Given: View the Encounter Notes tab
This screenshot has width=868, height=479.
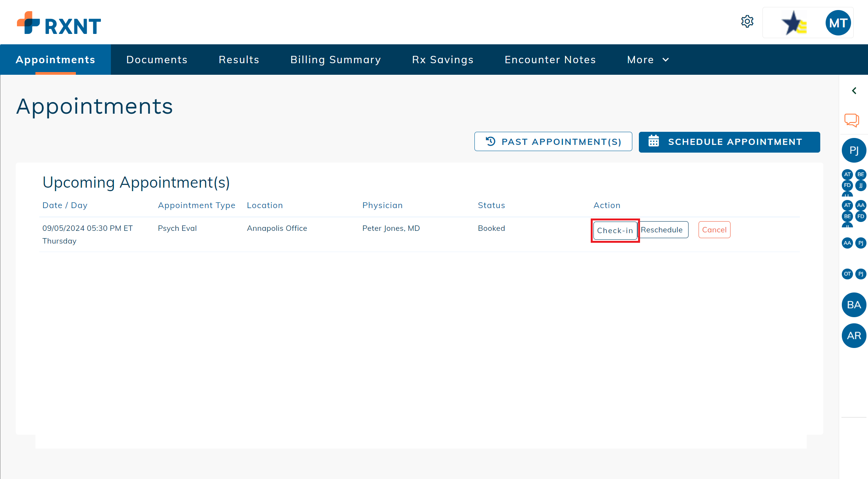Looking at the screenshot, I should click(x=550, y=60).
